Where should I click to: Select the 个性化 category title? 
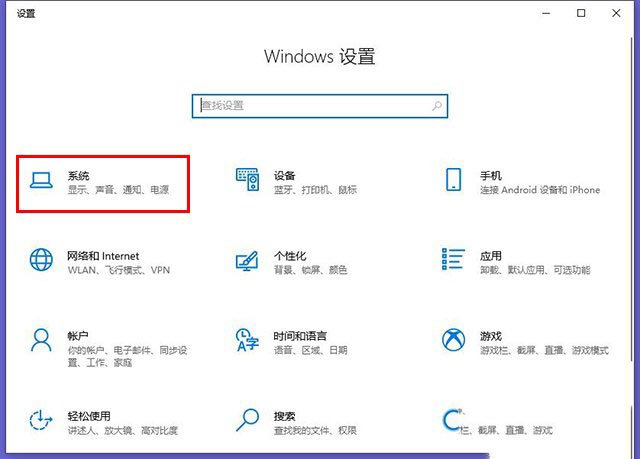point(290,256)
